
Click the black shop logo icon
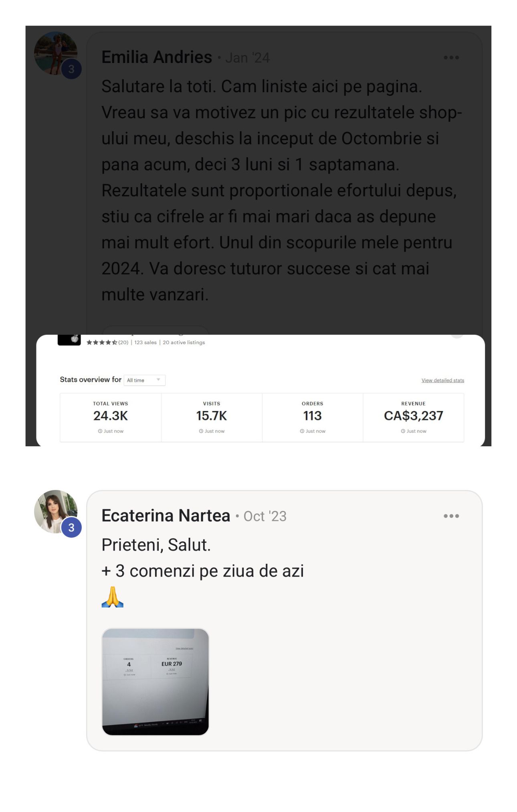coord(69,340)
